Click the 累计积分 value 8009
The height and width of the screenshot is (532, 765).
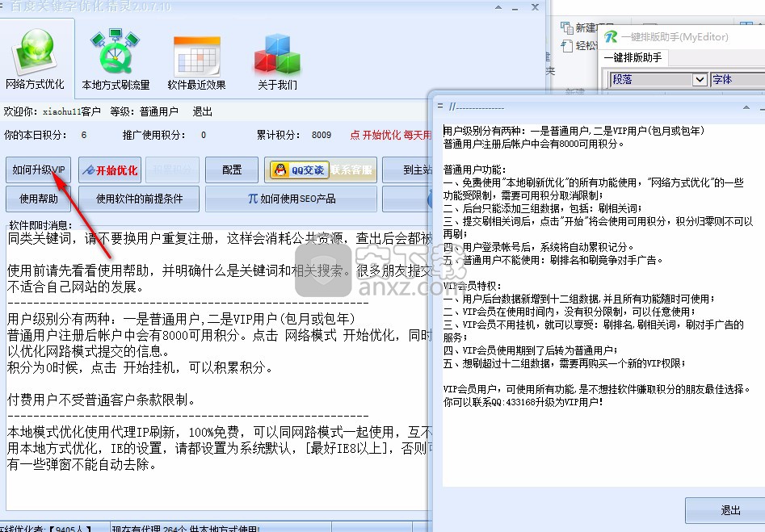[322, 135]
